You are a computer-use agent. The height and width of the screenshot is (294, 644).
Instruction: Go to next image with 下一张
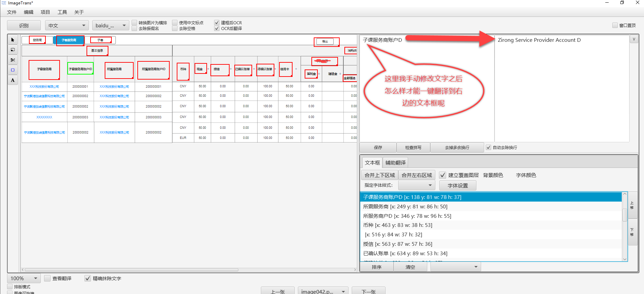click(369, 291)
